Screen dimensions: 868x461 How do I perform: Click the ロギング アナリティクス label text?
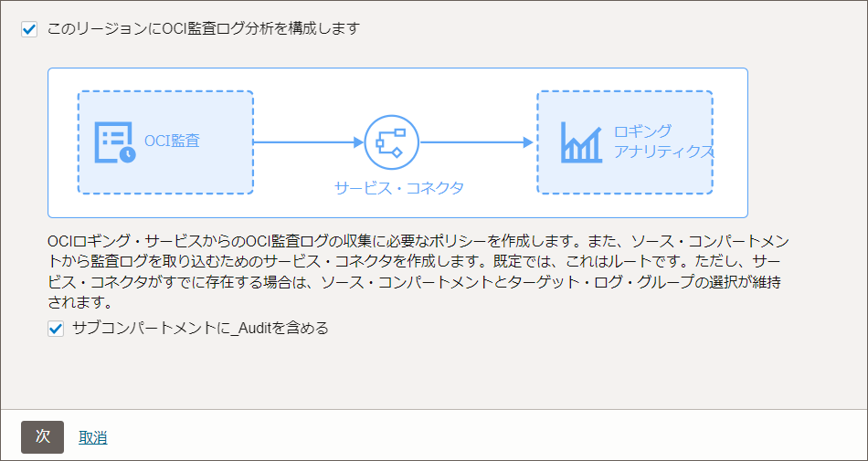[x=662, y=141]
